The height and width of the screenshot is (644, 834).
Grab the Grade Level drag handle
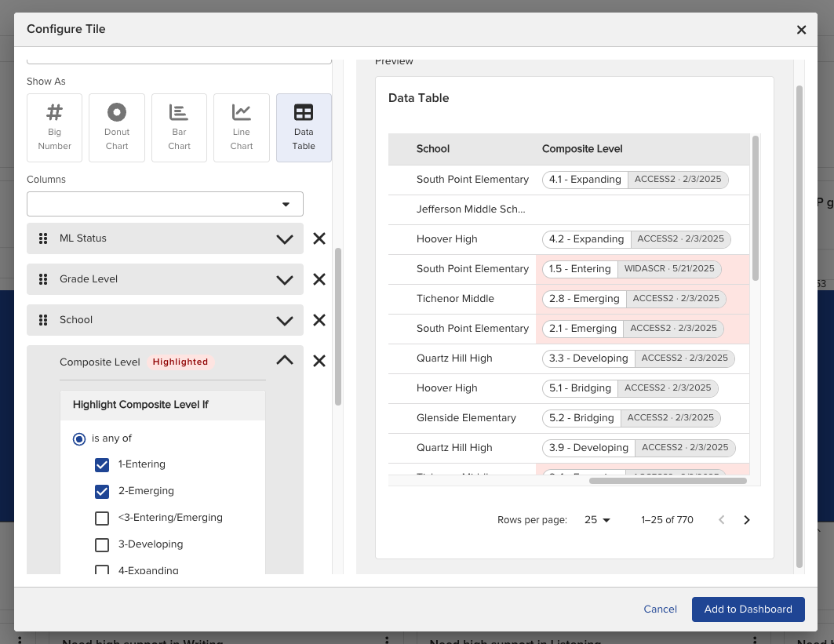43,279
